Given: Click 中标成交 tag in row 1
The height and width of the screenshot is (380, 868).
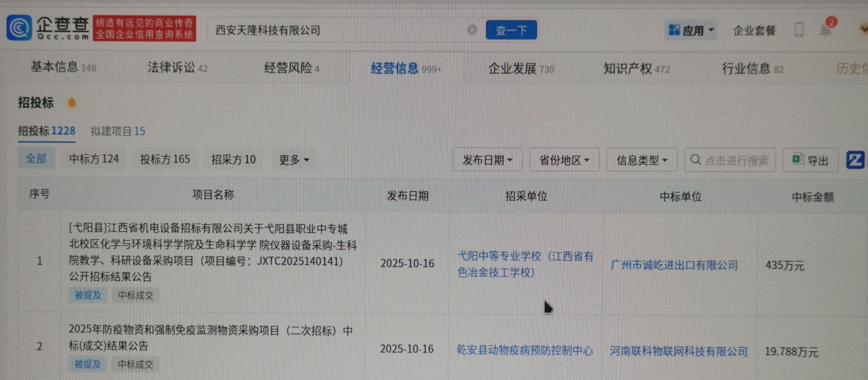Looking at the screenshot, I should [x=136, y=295].
